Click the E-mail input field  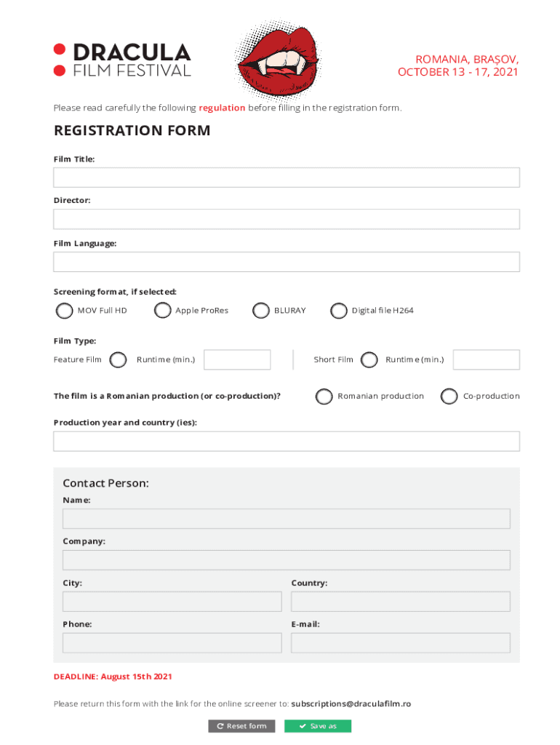[400, 642]
